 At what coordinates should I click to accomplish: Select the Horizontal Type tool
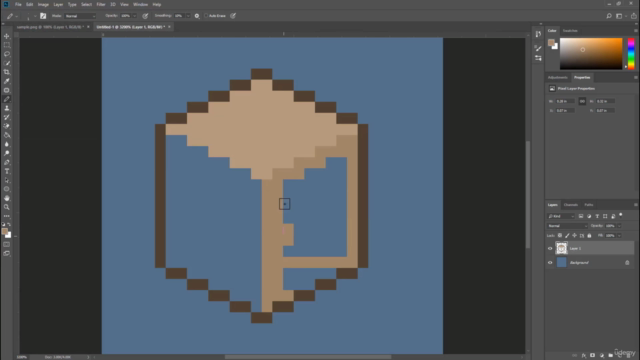point(7,171)
